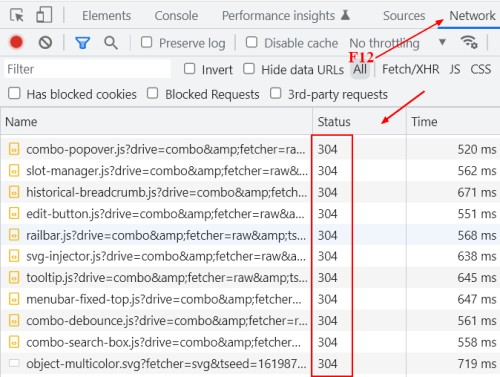500x377 pixels.
Task: Click the 520 ms time value
Action: 477,149
